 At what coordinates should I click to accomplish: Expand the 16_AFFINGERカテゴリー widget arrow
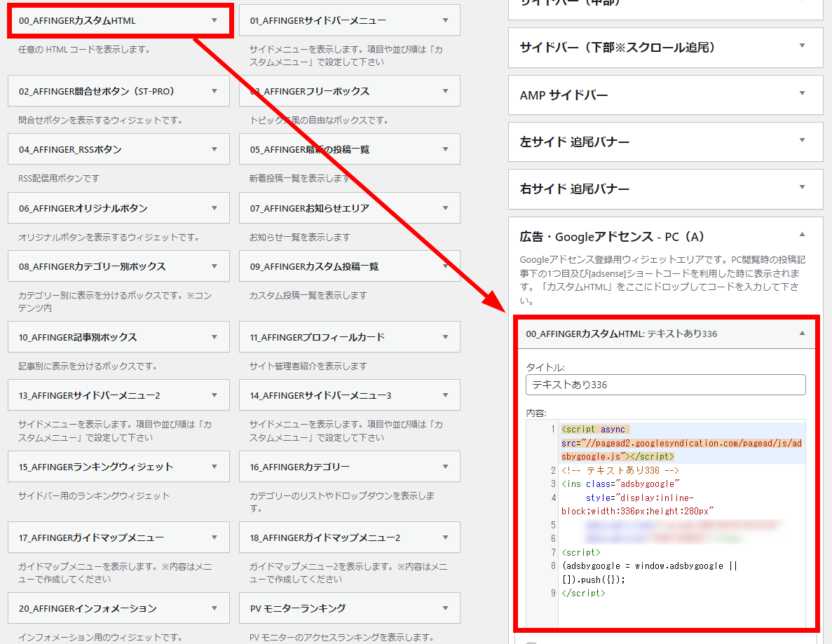[445, 466]
